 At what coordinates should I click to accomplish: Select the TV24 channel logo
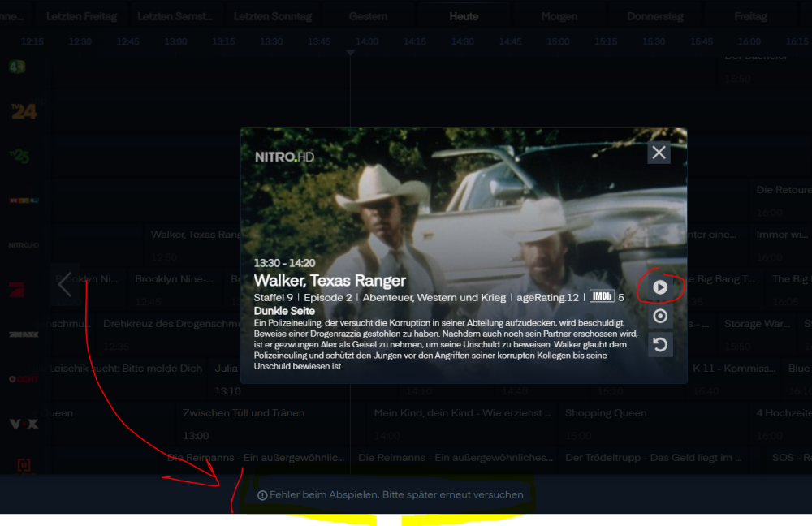coord(24,111)
